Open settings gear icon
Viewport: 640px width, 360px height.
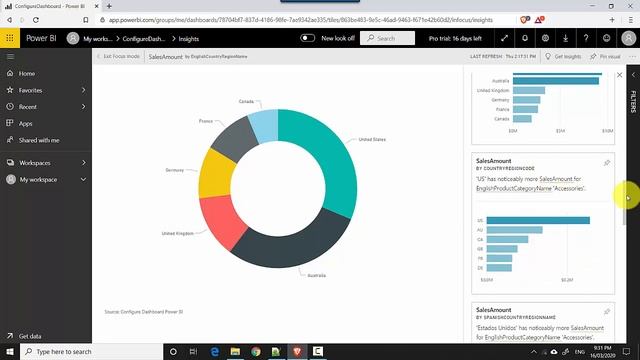point(545,38)
